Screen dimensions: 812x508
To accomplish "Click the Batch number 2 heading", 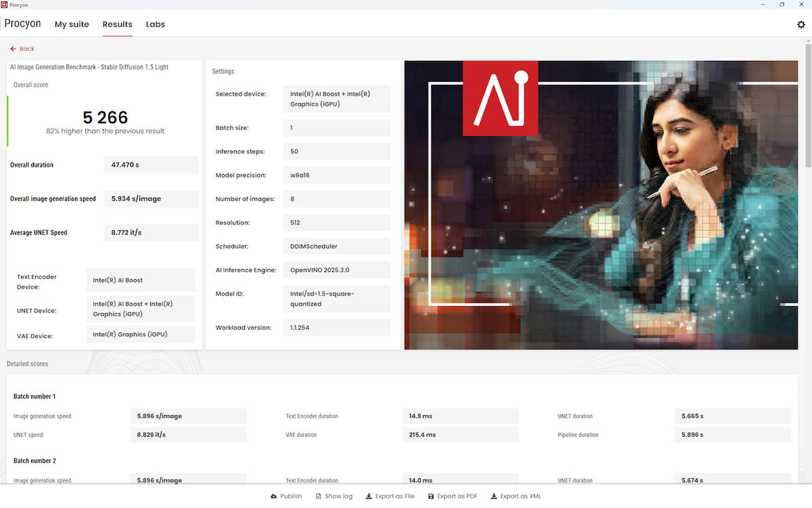I will click(x=35, y=461).
